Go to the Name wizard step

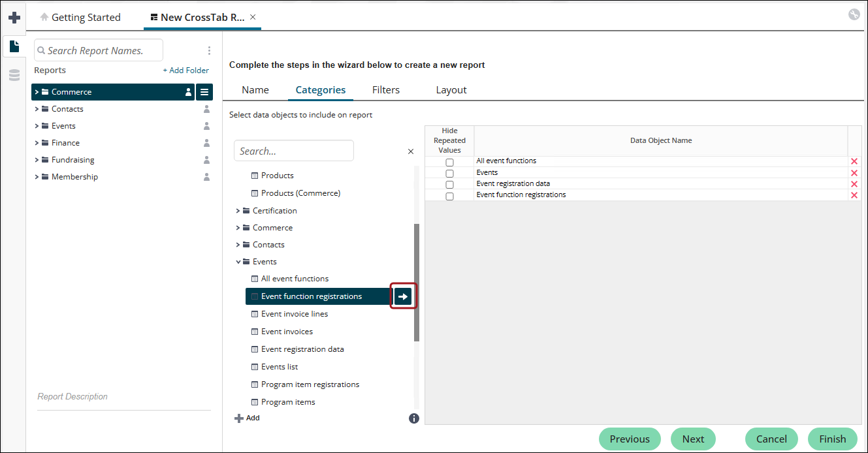255,90
